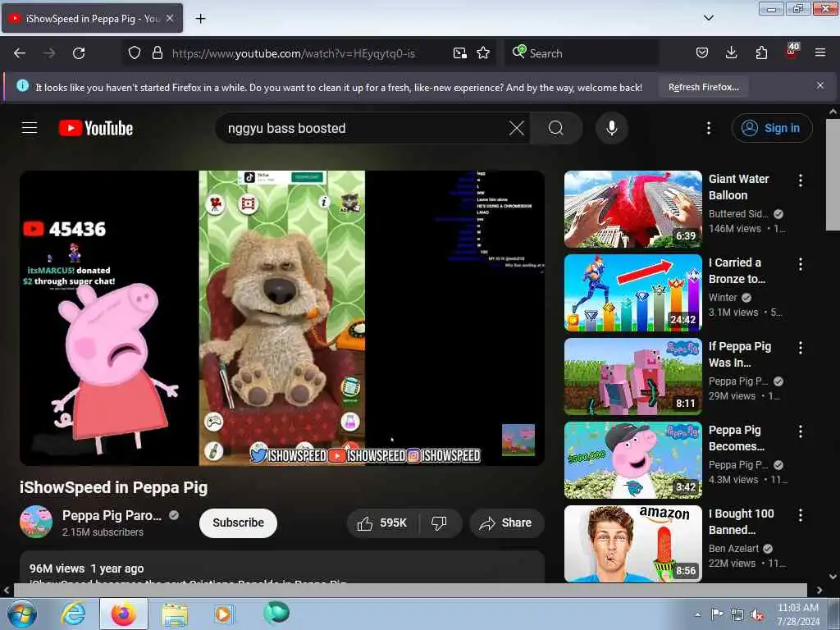This screenshot has height=630, width=840.
Task: Open the Peppa Pig Becomes... video thumbnail
Action: (632, 459)
